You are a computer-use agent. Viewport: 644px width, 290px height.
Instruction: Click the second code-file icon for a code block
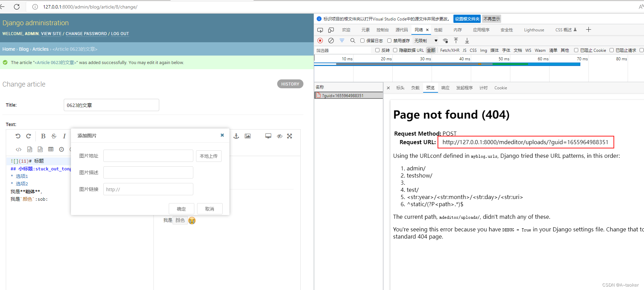coord(40,149)
